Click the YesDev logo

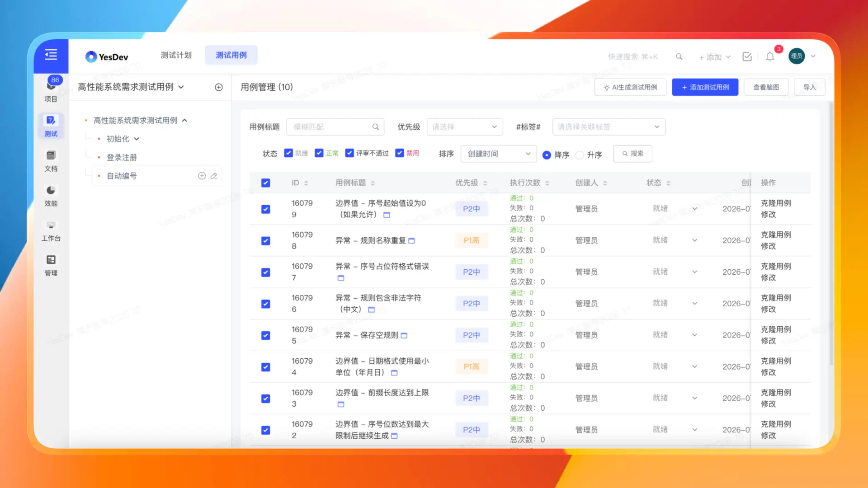tap(107, 56)
